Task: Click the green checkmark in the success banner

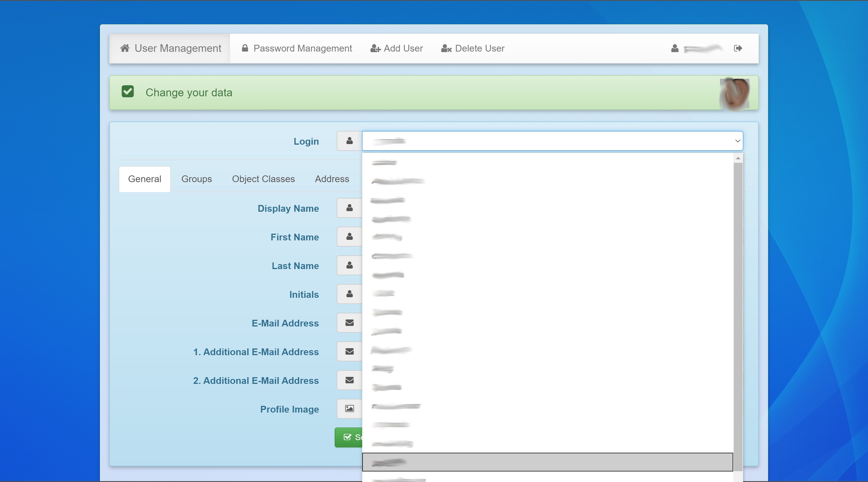Action: tap(127, 91)
